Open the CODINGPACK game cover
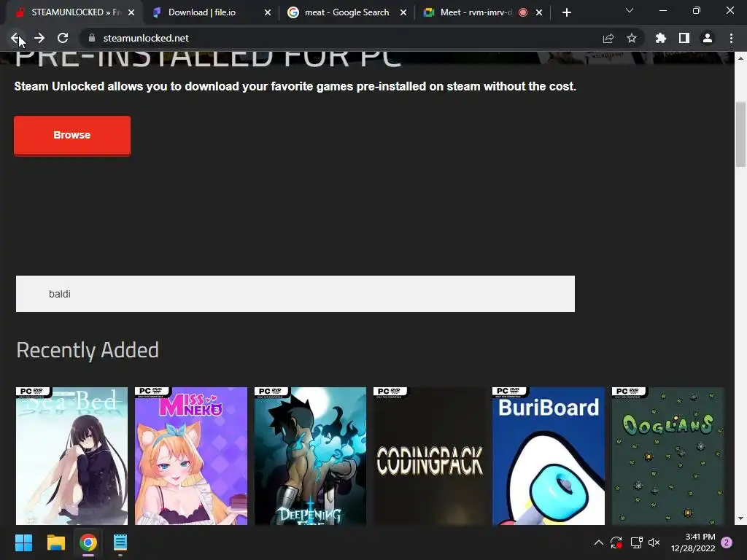747x560 pixels. pyautogui.click(x=429, y=456)
